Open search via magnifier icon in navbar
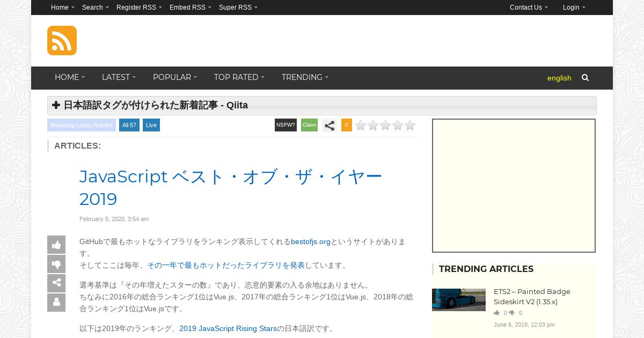 pos(585,78)
